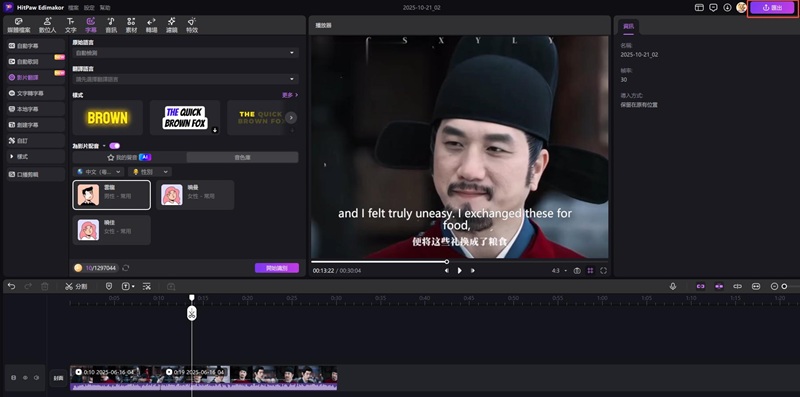Select 本地字幕 in the sidebar
The image size is (800, 397).
coord(36,109)
